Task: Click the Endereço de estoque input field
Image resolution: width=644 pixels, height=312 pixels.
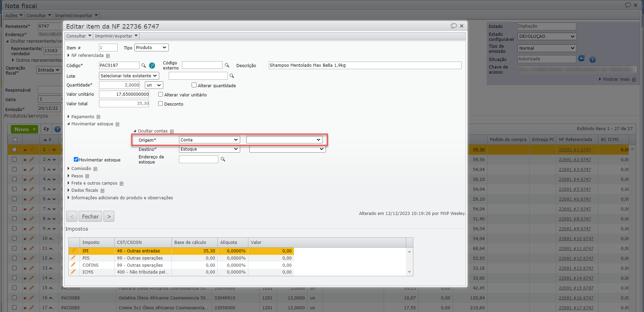Action: tap(199, 159)
